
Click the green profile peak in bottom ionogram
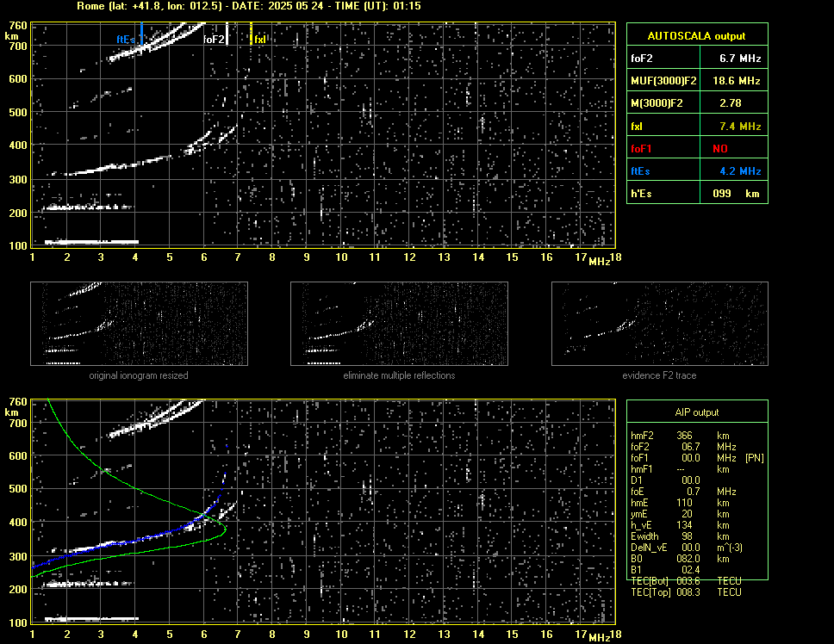(x=225, y=529)
